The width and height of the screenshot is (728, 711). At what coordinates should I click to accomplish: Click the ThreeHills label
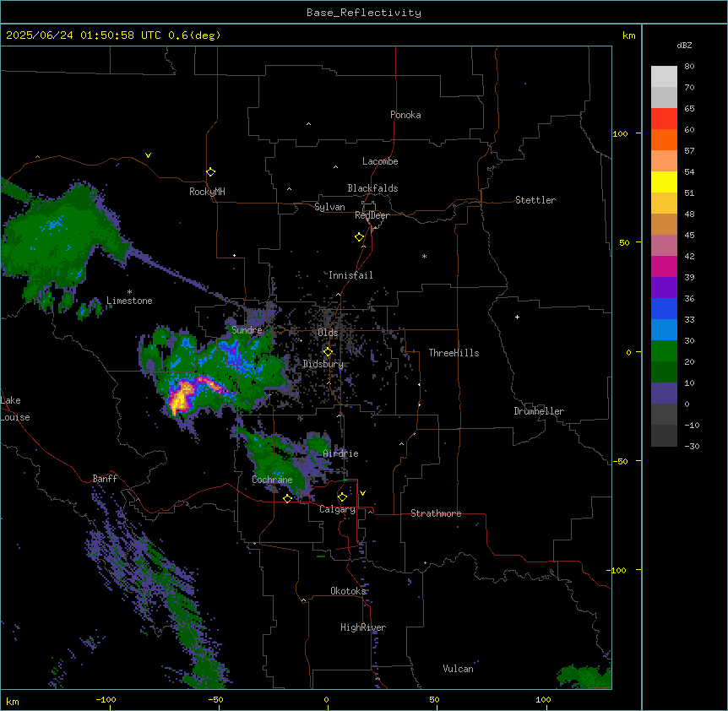(x=454, y=353)
